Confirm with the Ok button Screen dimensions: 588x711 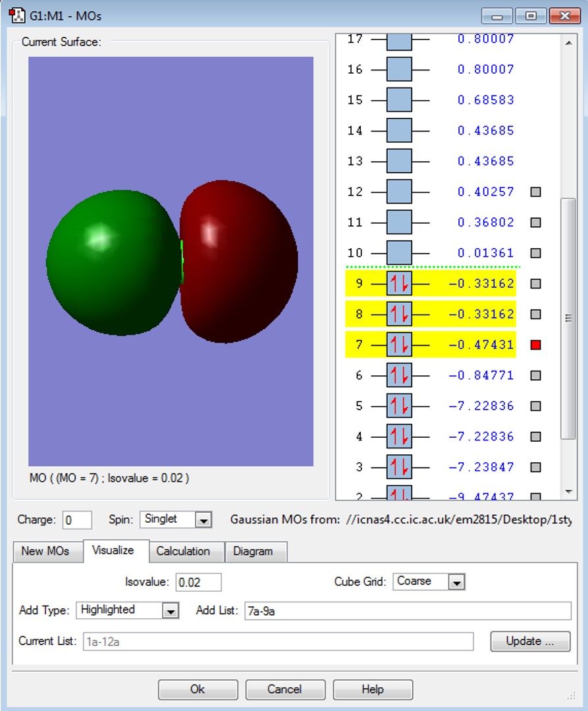click(x=198, y=689)
